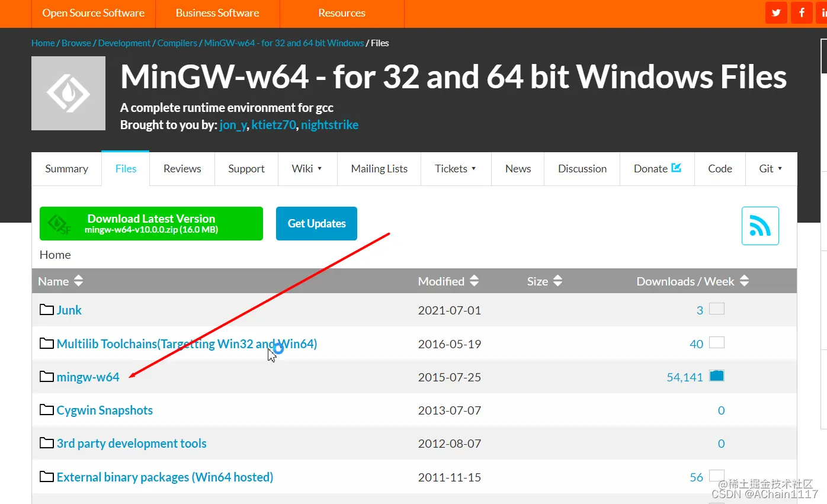Open 3rd party development tools folder link
Image resolution: width=827 pixels, height=504 pixels.
(132, 443)
